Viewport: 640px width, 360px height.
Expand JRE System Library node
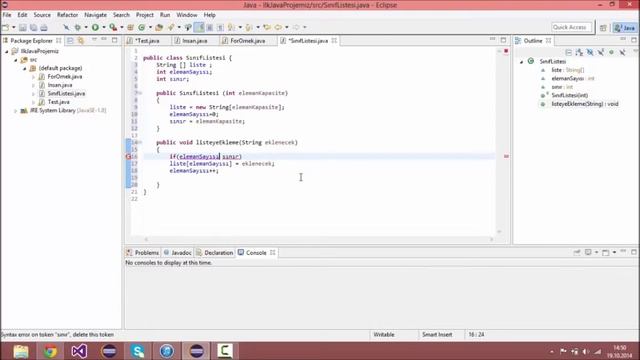(16, 111)
